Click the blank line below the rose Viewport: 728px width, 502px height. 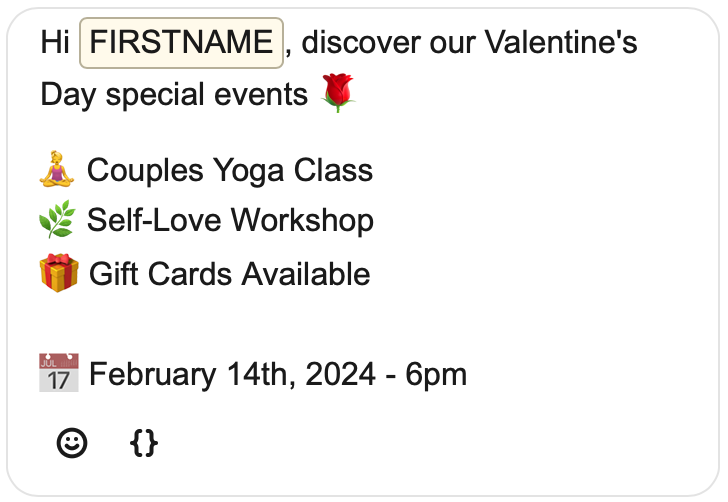point(362,132)
